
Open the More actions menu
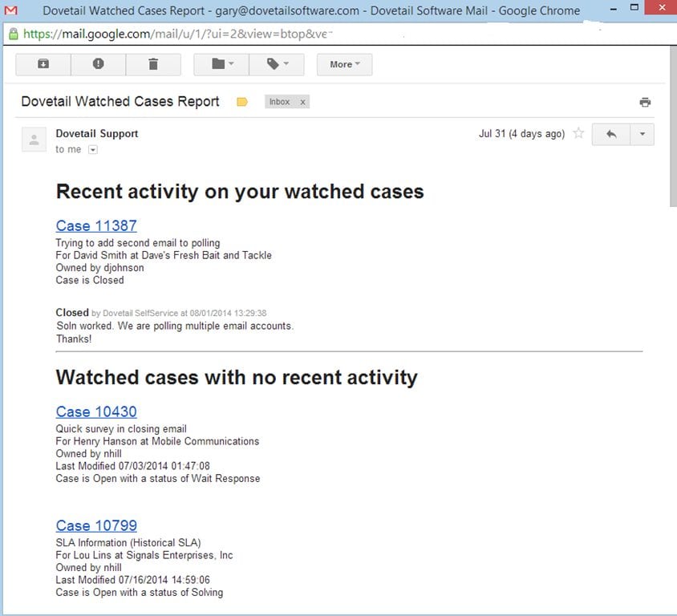pos(345,64)
